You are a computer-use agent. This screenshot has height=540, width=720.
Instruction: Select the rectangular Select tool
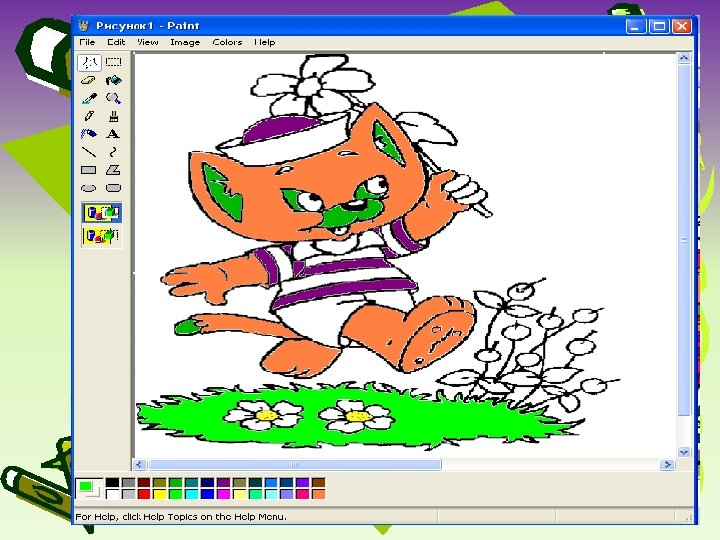click(x=113, y=62)
